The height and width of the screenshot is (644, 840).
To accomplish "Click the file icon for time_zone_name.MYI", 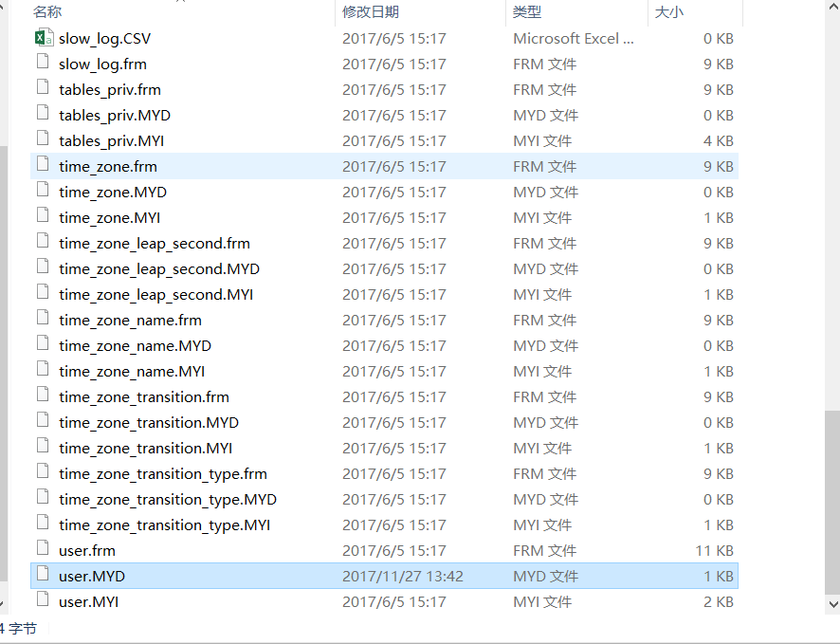I will [x=42, y=371].
